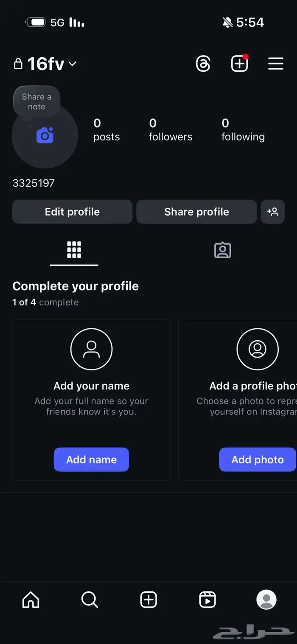297x644 pixels.
Task: Click the Add name button
Action: pyautogui.click(x=91, y=459)
